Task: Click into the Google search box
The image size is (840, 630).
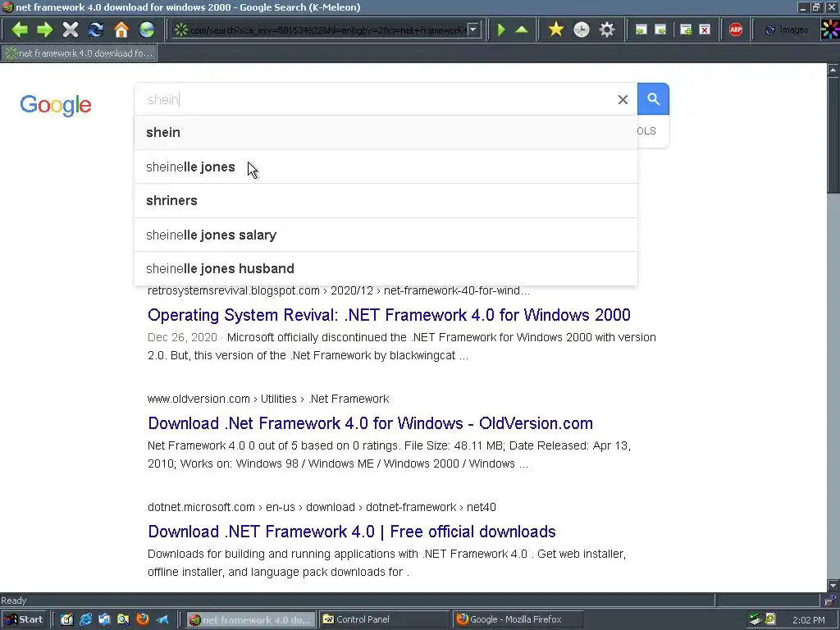Action: coord(375,99)
